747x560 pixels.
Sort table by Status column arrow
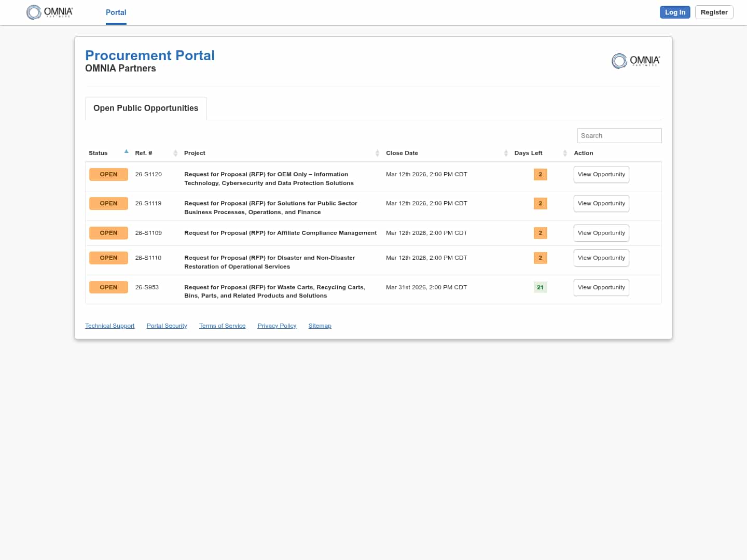tap(126, 152)
